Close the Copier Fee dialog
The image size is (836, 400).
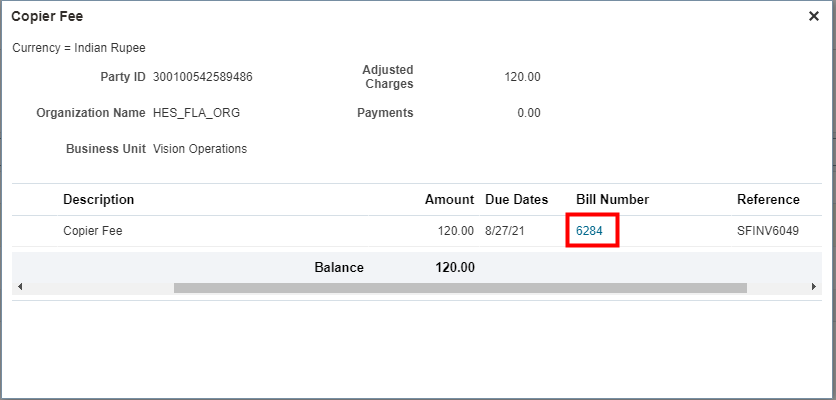814,16
